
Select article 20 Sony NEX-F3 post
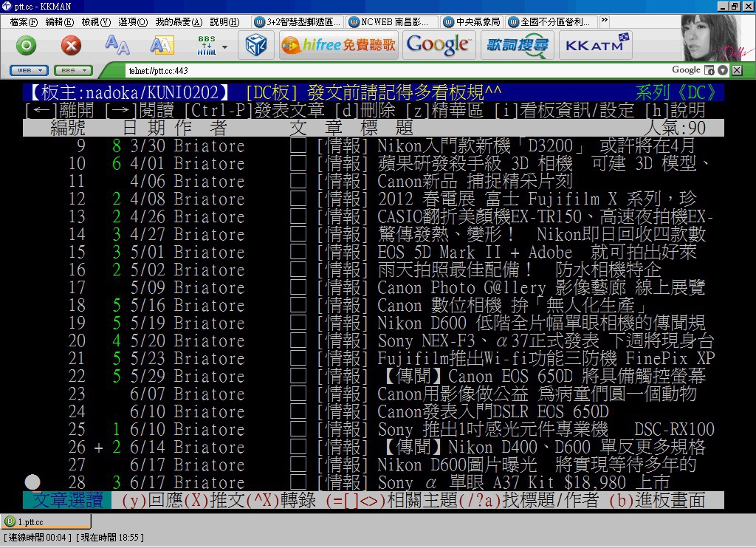(373, 340)
